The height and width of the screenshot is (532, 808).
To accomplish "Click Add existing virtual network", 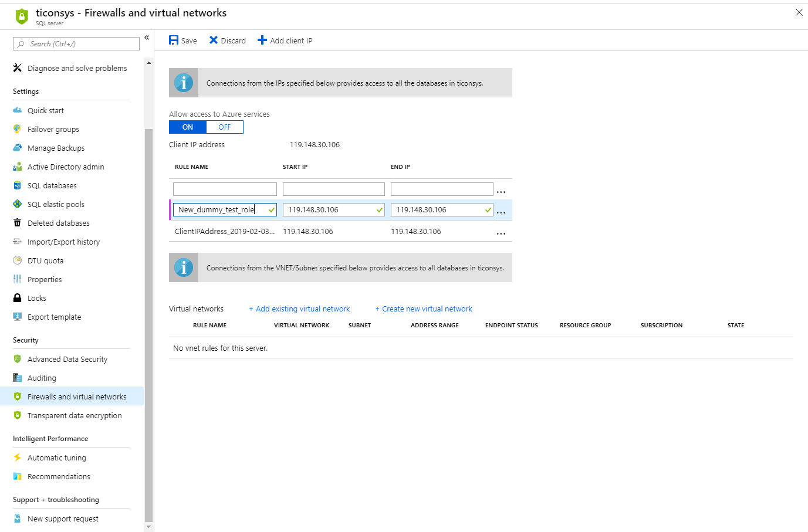I will [299, 309].
